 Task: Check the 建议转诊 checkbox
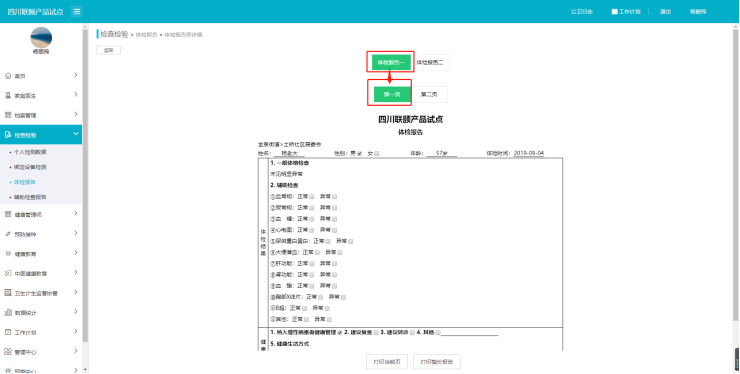pos(412,332)
